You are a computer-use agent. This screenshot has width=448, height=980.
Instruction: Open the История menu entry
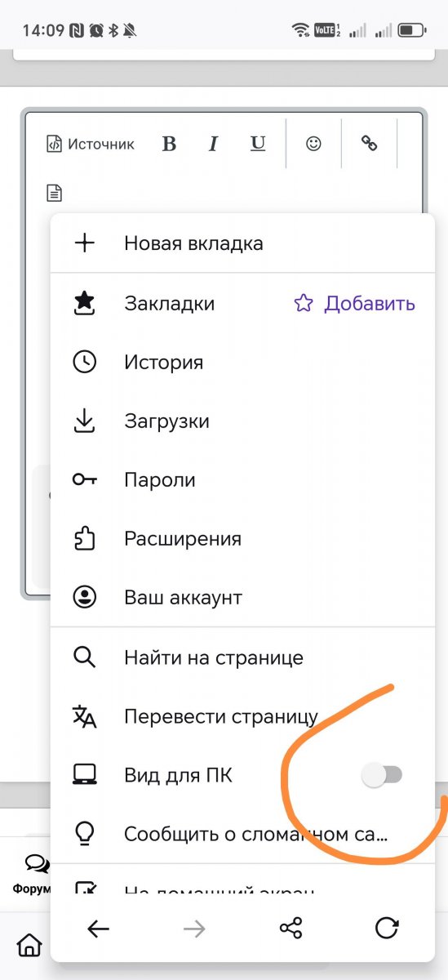click(x=242, y=363)
